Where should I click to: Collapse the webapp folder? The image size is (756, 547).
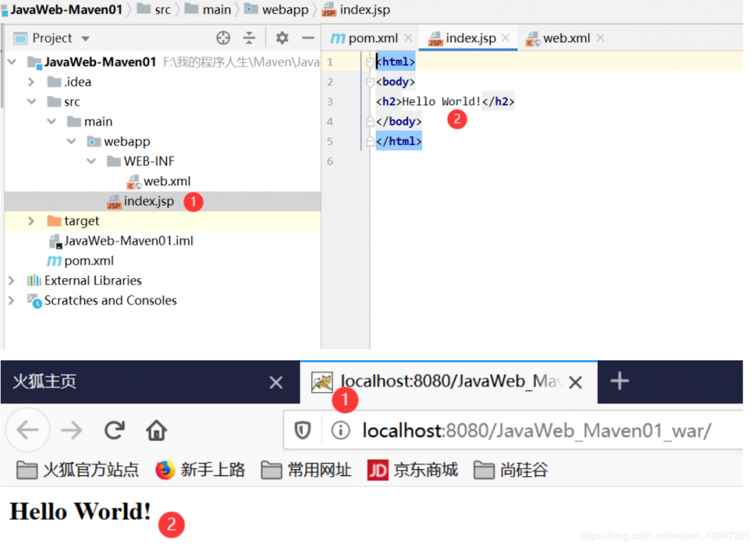[71, 141]
